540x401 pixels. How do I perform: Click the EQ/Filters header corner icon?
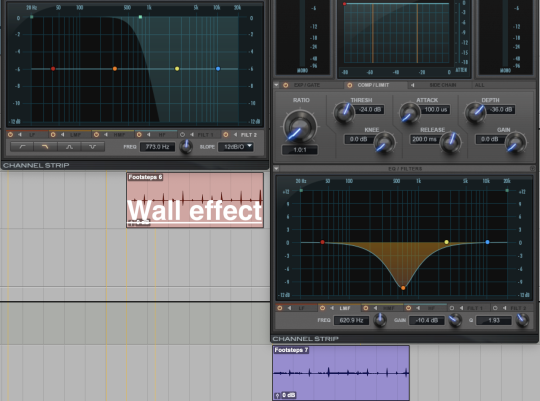pyautogui.click(x=532, y=168)
